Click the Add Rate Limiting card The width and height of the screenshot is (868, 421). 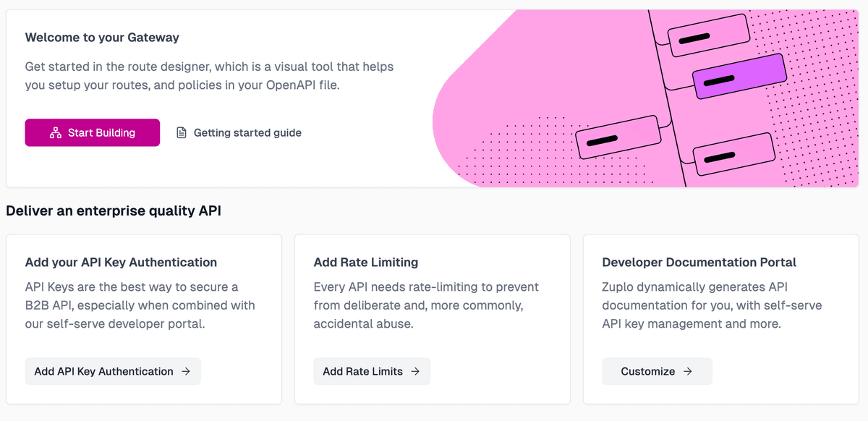coord(432,318)
